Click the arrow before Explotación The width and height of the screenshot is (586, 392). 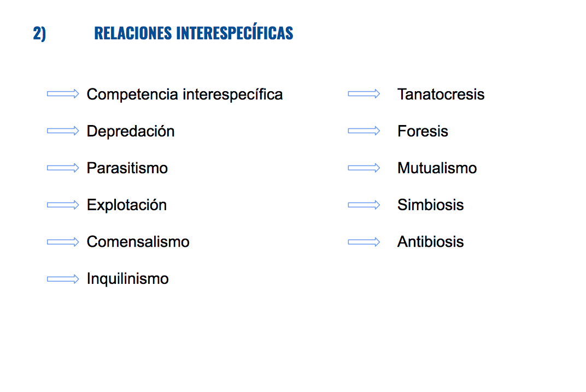(63, 205)
